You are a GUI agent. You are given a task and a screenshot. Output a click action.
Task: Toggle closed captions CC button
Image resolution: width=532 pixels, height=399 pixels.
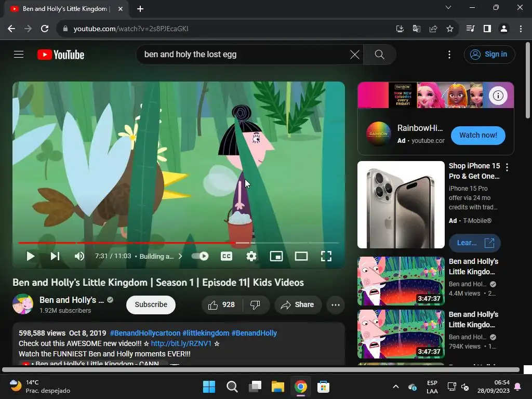(x=227, y=256)
